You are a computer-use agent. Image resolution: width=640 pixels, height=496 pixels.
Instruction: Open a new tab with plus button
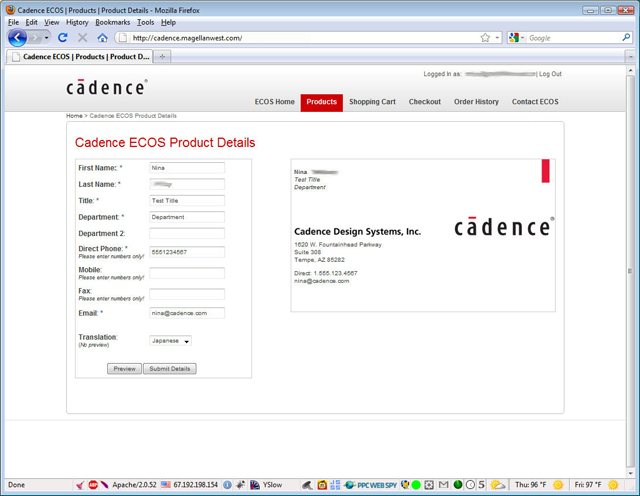162,57
